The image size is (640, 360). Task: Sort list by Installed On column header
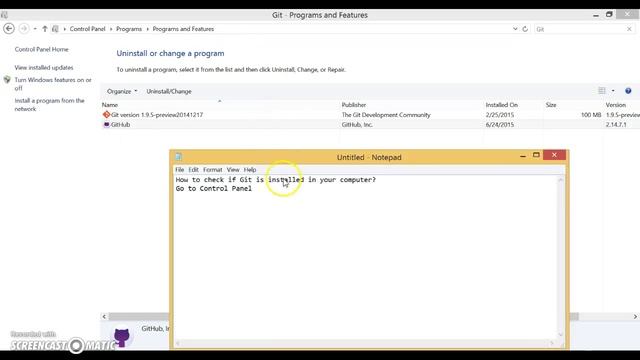(502, 105)
